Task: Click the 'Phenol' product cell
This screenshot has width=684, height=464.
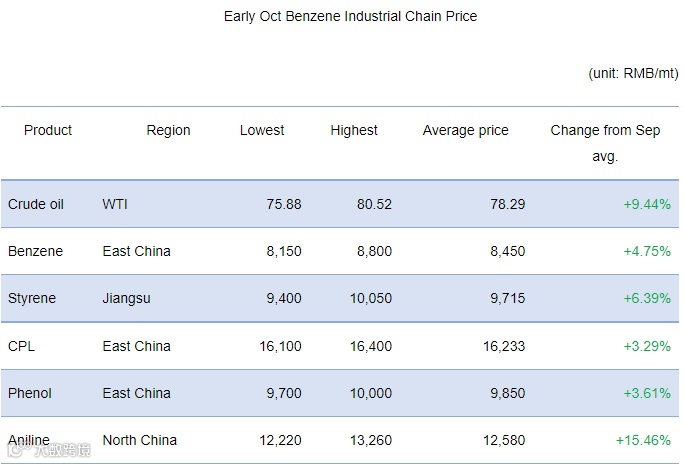Action: click(x=31, y=393)
